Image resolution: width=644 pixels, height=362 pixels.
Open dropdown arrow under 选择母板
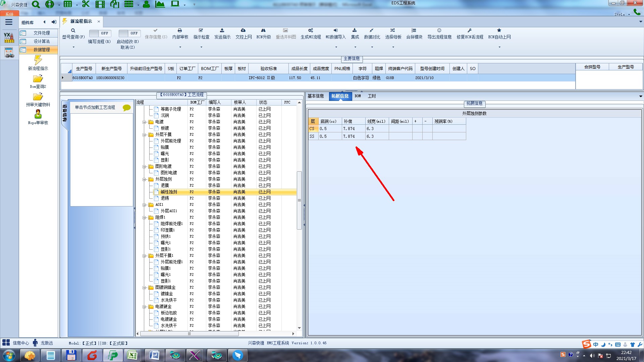point(393,47)
